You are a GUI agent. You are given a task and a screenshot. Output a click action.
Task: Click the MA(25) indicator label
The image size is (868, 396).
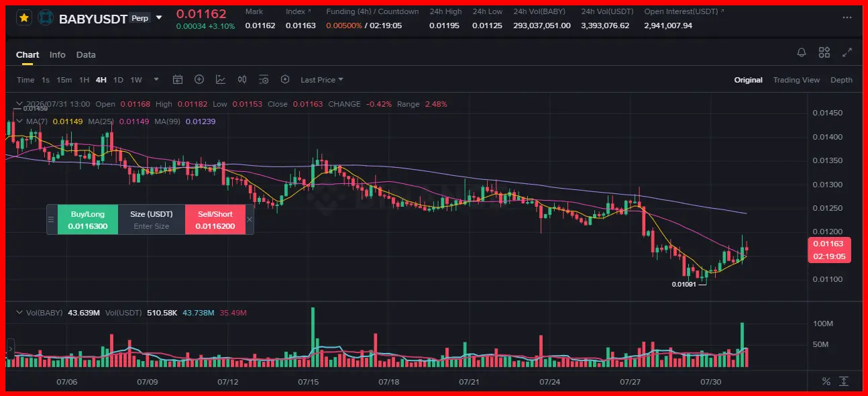(x=102, y=121)
